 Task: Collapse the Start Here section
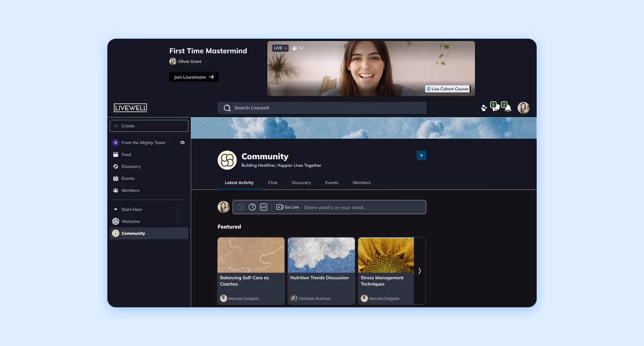pos(115,209)
